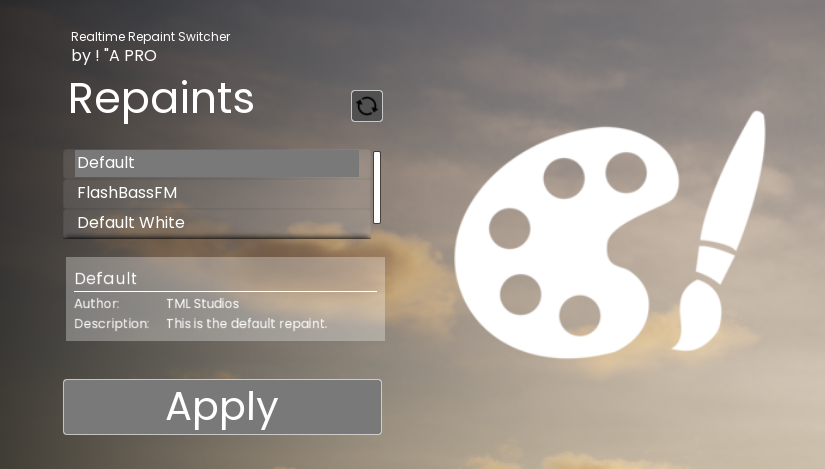825x469 pixels.
Task: Click the Apply button
Action: tap(223, 407)
